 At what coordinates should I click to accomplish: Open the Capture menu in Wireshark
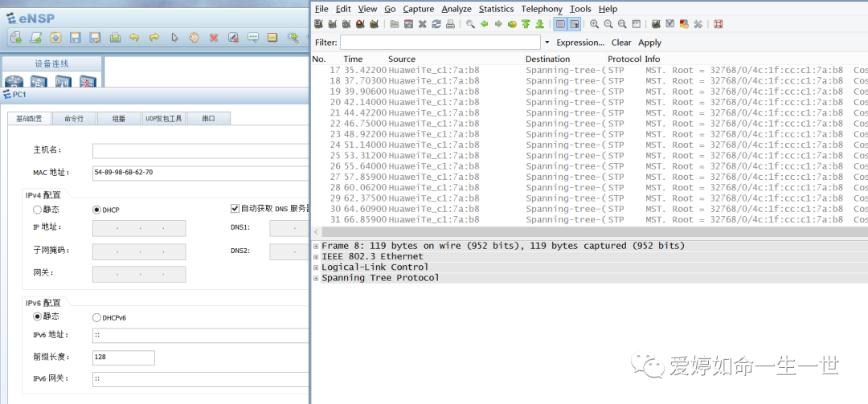pyautogui.click(x=419, y=9)
